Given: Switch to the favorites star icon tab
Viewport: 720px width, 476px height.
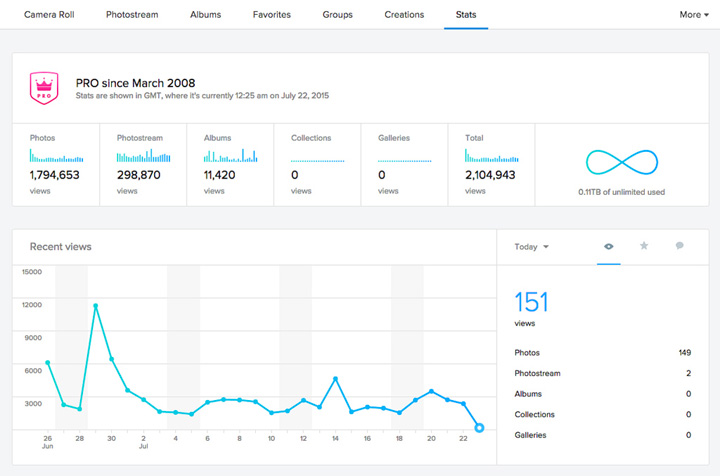Looking at the screenshot, I should coord(644,246).
